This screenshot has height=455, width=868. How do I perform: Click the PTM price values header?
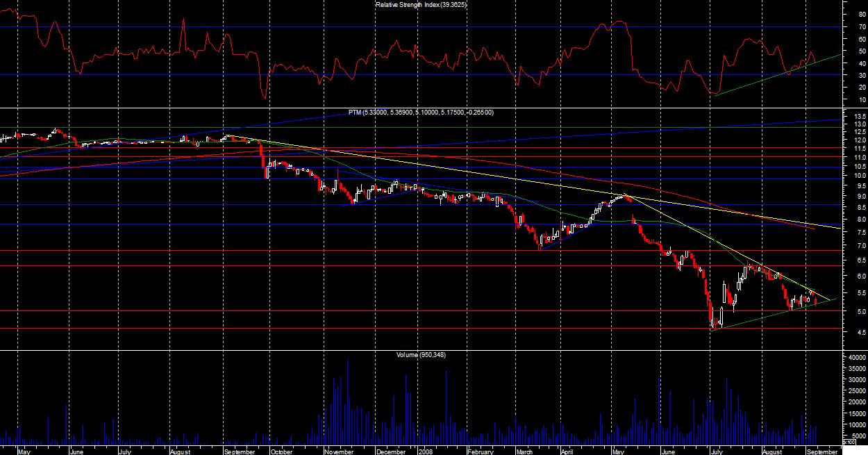pos(421,112)
